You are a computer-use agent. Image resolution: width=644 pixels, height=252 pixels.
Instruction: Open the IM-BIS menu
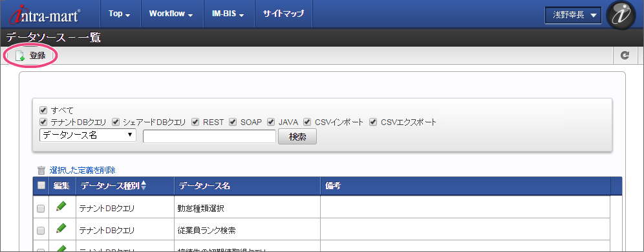click(x=228, y=14)
